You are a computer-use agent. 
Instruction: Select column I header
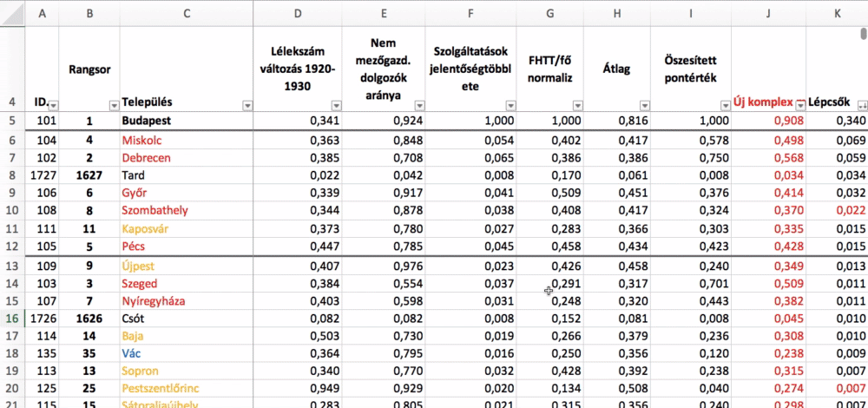click(691, 14)
